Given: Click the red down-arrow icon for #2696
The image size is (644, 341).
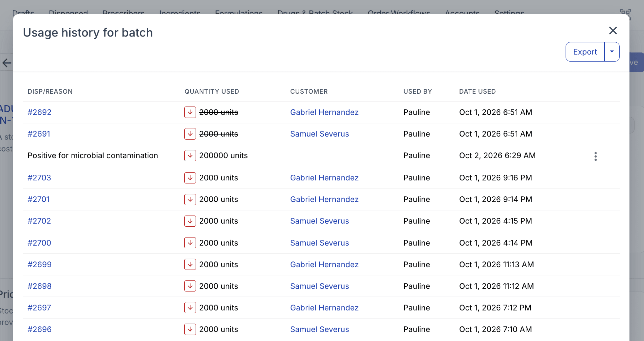Looking at the screenshot, I should (190, 329).
